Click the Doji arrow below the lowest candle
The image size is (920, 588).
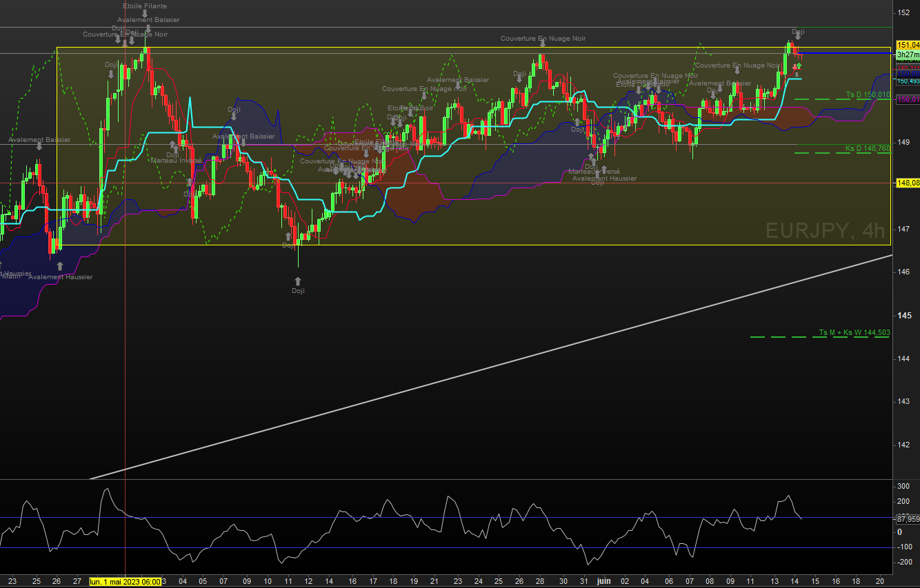pos(298,281)
